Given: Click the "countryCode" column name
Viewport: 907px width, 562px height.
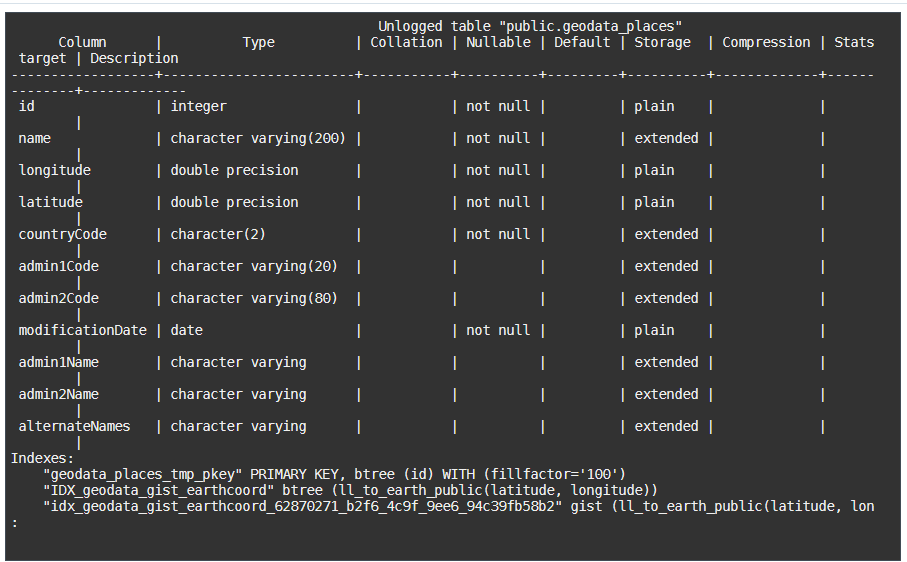Looking at the screenshot, I should point(62,234).
